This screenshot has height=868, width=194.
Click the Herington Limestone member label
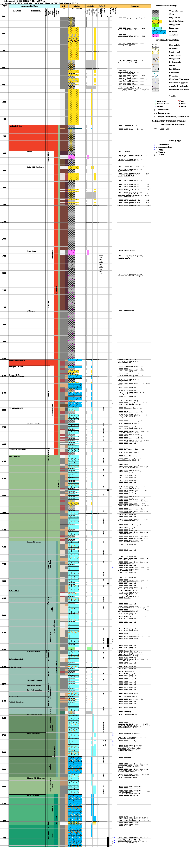coord(16,367)
